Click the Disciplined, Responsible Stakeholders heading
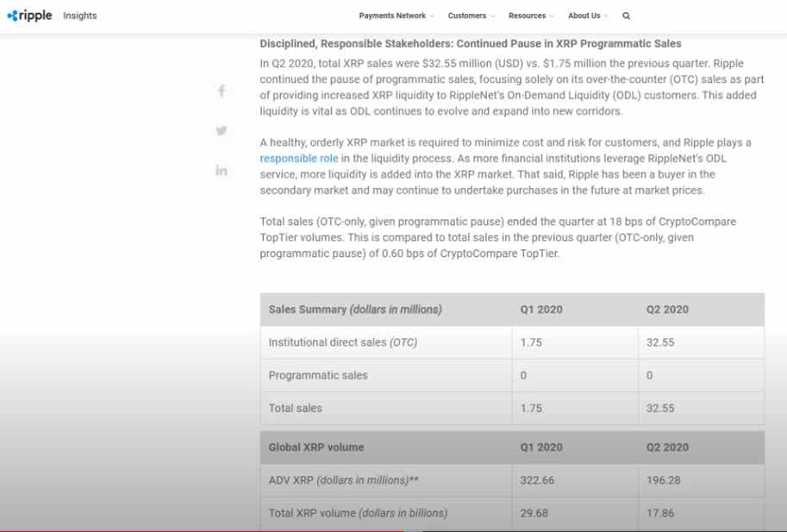This screenshot has width=787, height=532. [471, 44]
